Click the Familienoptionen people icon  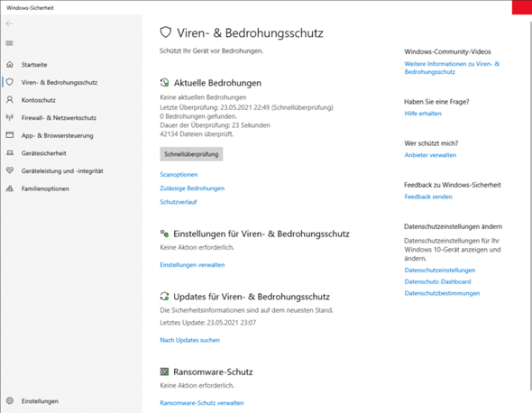pos(10,188)
